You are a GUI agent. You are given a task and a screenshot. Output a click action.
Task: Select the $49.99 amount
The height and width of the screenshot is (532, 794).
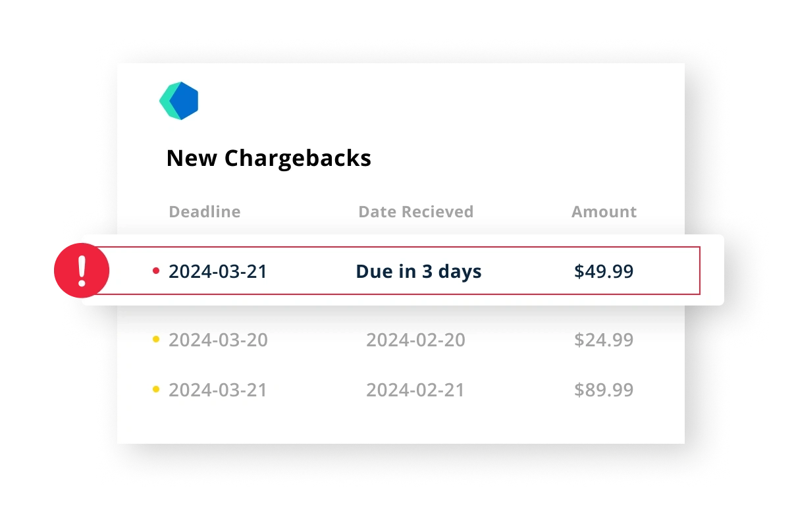tap(604, 271)
